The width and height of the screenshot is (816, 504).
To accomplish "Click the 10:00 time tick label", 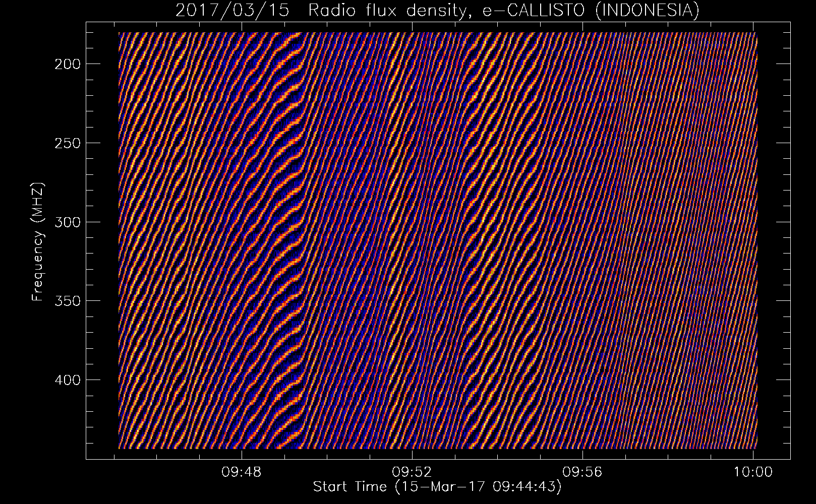I will tap(752, 472).
